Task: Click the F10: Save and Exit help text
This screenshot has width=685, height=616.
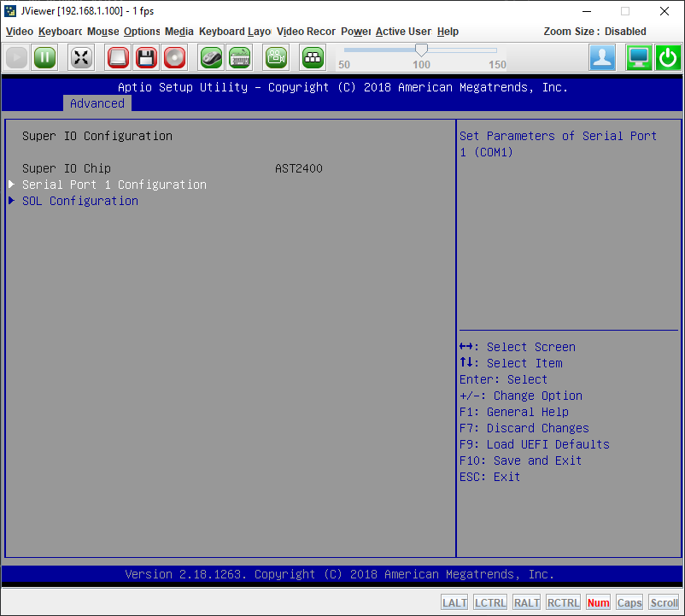Action: [x=520, y=461]
